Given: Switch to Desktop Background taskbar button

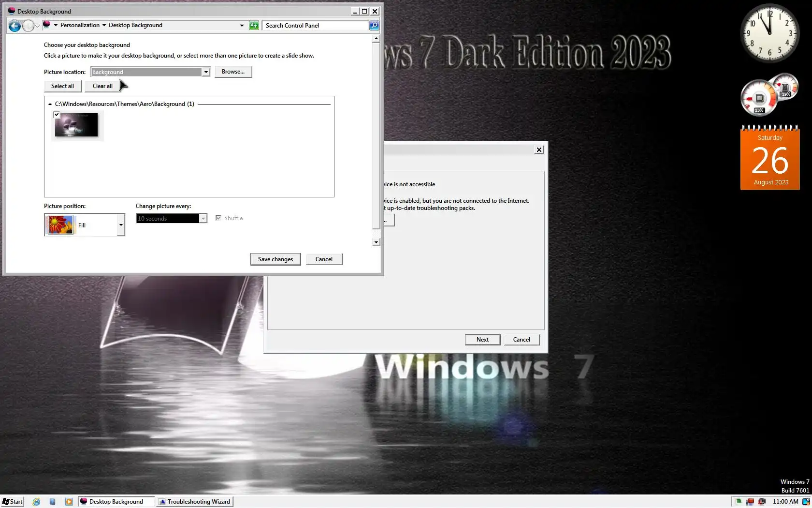Looking at the screenshot, I should pyautogui.click(x=116, y=502).
